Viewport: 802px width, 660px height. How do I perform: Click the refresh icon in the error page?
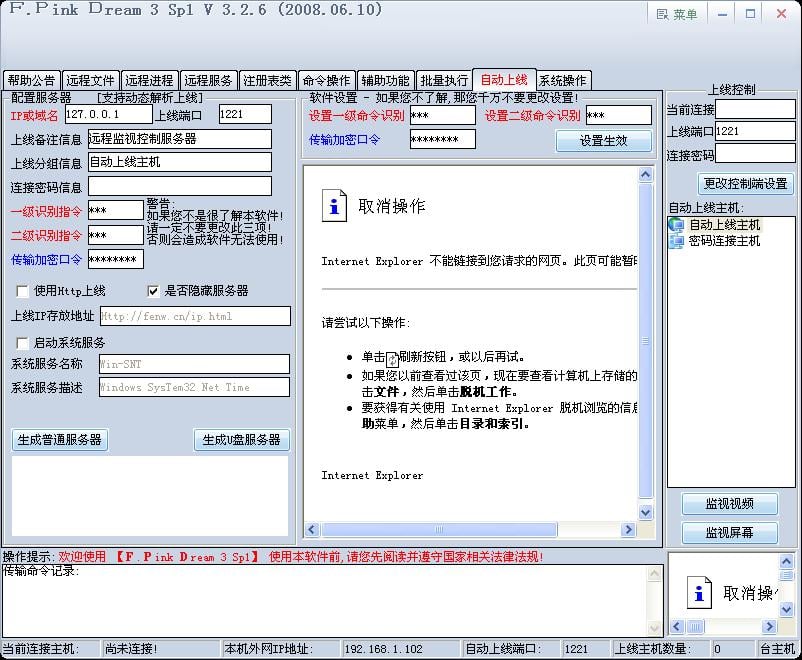392,359
